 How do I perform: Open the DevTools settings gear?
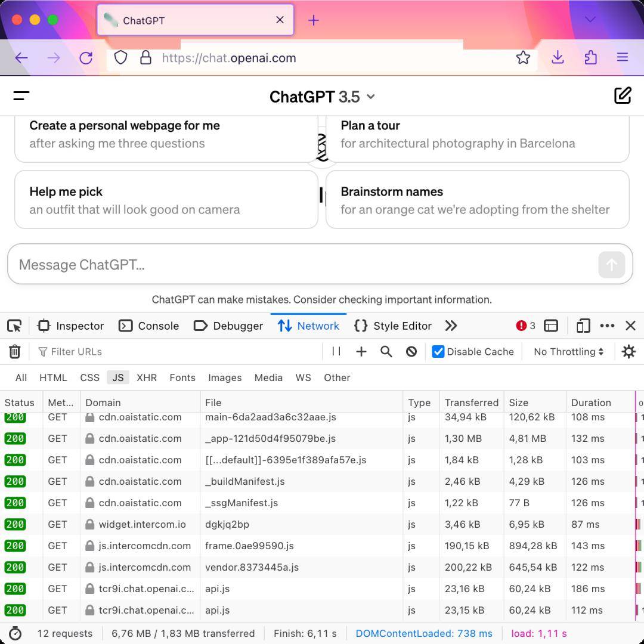point(628,351)
